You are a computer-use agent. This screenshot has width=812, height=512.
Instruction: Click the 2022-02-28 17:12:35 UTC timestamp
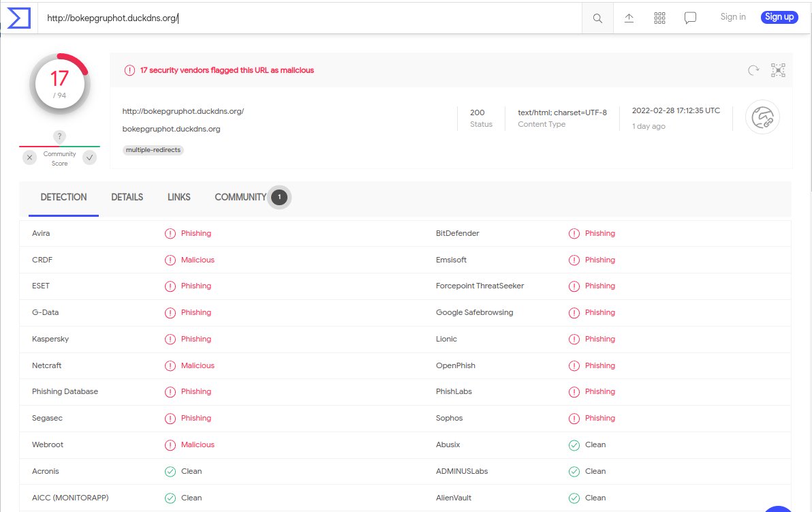676,111
